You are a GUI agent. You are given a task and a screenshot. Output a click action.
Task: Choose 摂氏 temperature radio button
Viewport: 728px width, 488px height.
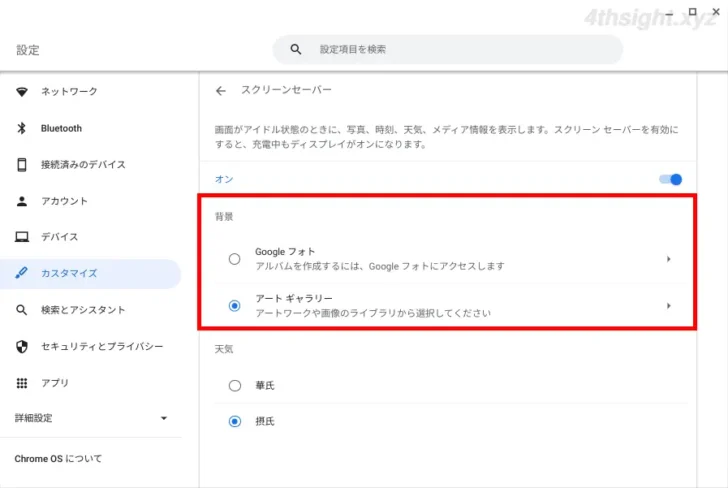pyautogui.click(x=234, y=422)
